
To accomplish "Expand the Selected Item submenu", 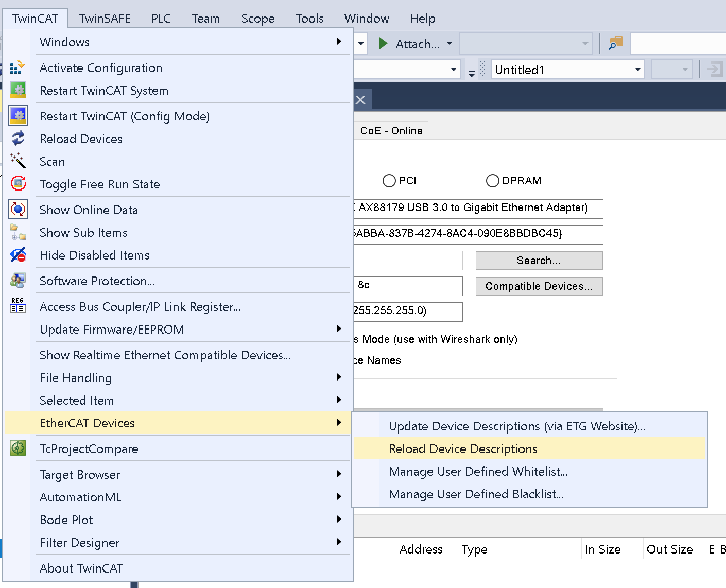I will [339, 400].
